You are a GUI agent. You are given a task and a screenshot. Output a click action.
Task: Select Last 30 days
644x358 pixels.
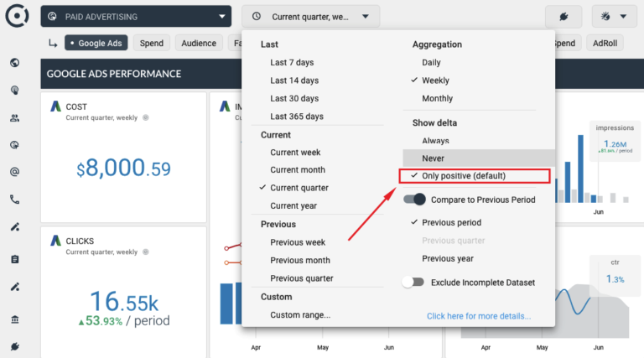(294, 99)
